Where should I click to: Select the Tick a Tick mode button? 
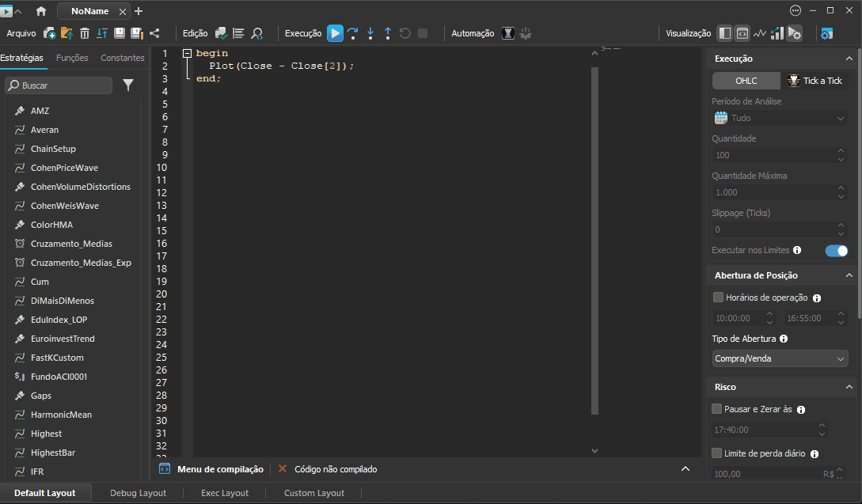click(x=815, y=81)
